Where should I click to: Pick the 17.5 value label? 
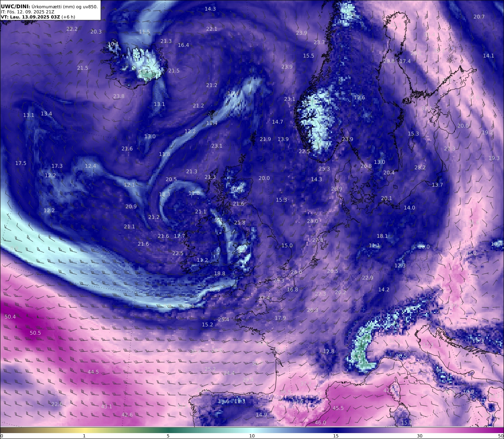20,163
